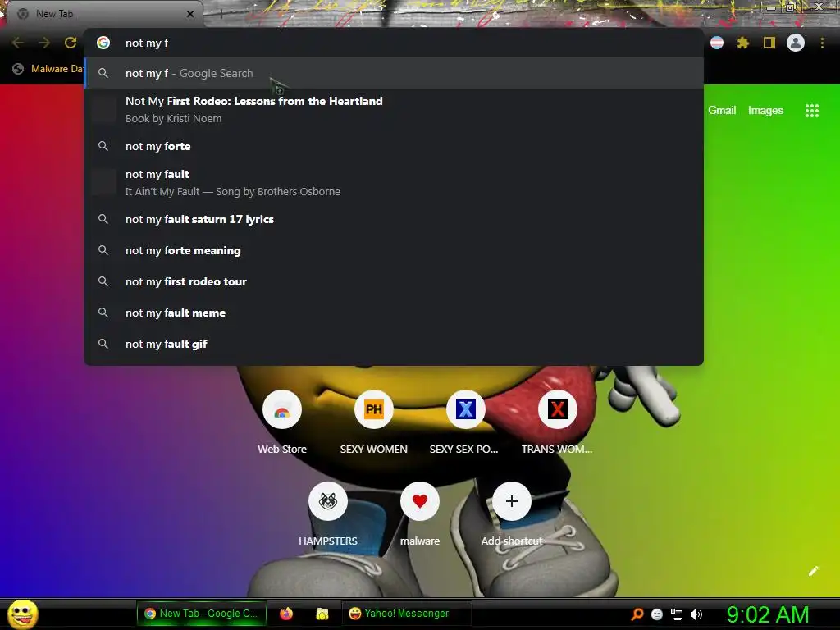Click the orange search tray icon
840x630 pixels.
click(637, 614)
